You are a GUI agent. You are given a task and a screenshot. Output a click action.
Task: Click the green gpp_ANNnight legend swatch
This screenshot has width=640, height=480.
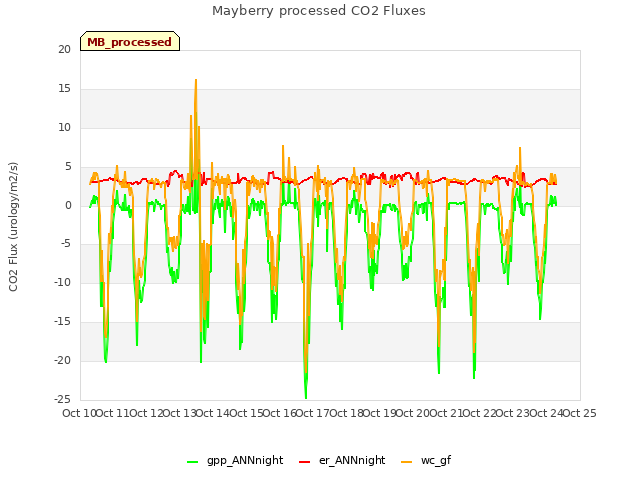point(192,462)
